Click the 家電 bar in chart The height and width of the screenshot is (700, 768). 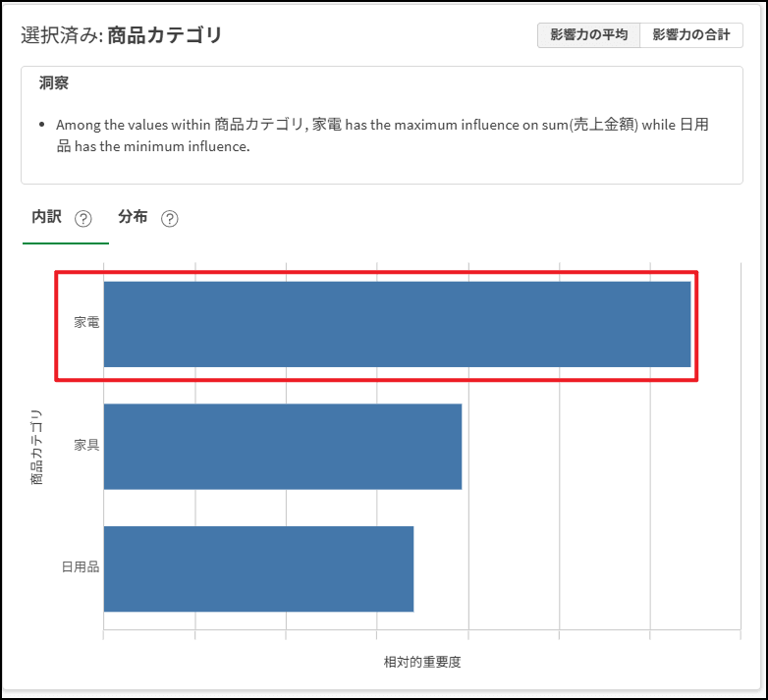click(x=397, y=324)
